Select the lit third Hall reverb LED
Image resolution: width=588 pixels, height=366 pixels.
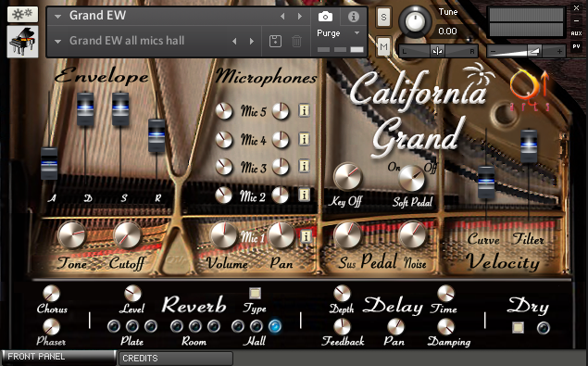(x=275, y=326)
